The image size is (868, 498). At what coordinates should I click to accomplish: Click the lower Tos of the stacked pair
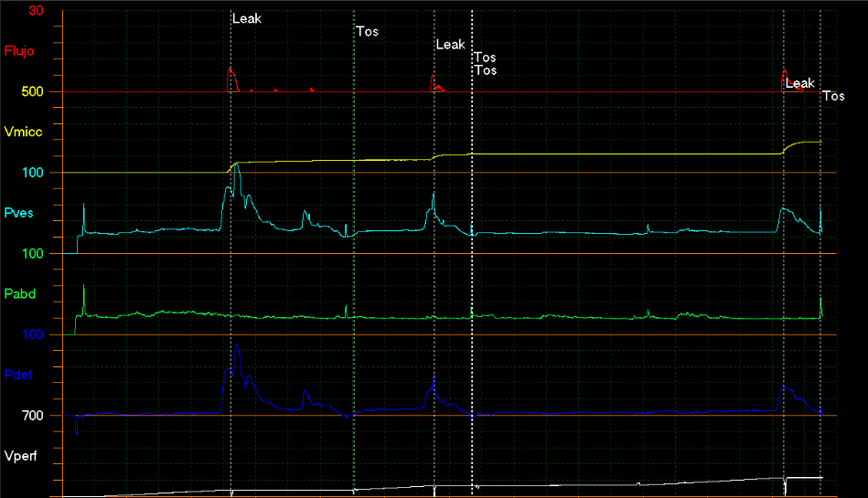click(486, 70)
